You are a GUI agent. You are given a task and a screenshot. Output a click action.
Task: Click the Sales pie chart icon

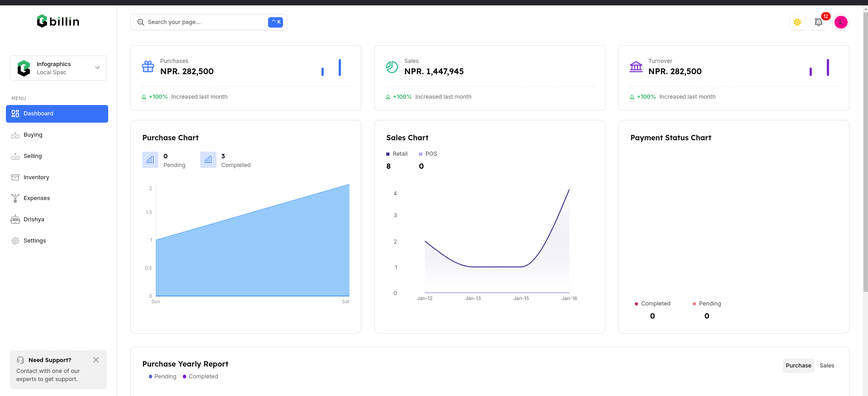pyautogui.click(x=392, y=67)
